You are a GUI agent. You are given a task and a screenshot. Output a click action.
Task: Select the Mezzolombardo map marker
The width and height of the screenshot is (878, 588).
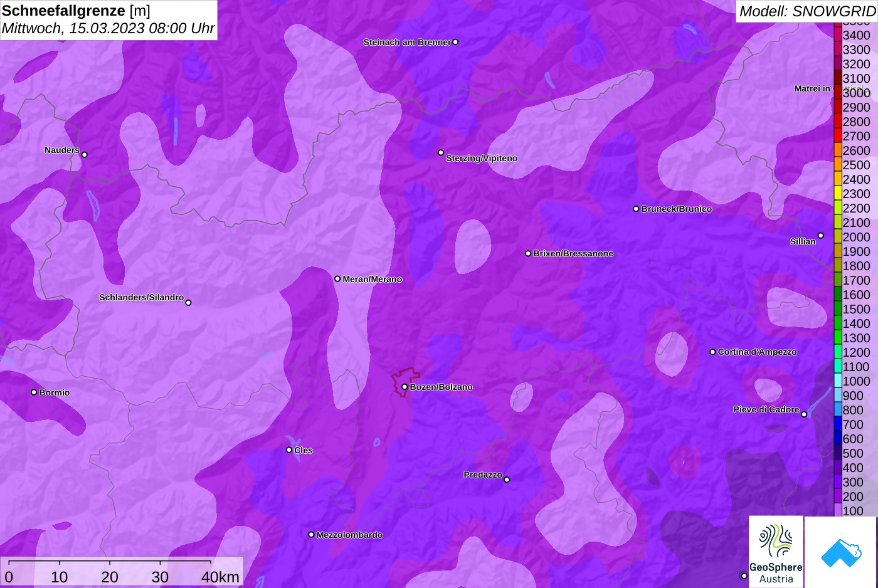pyautogui.click(x=311, y=535)
